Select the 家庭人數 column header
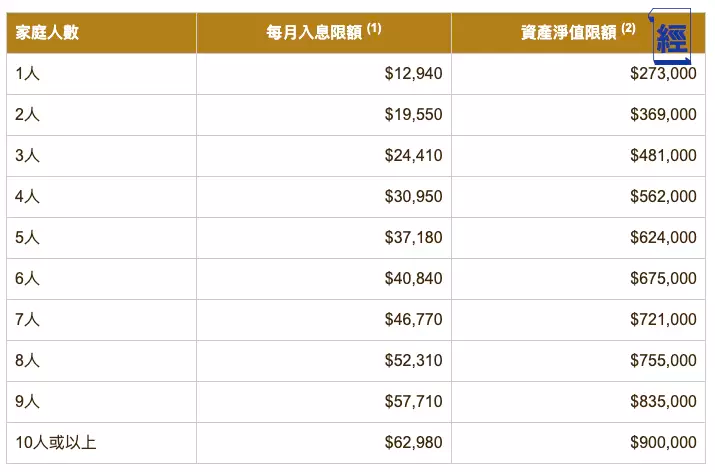715x472 pixels. [x=47, y=32]
